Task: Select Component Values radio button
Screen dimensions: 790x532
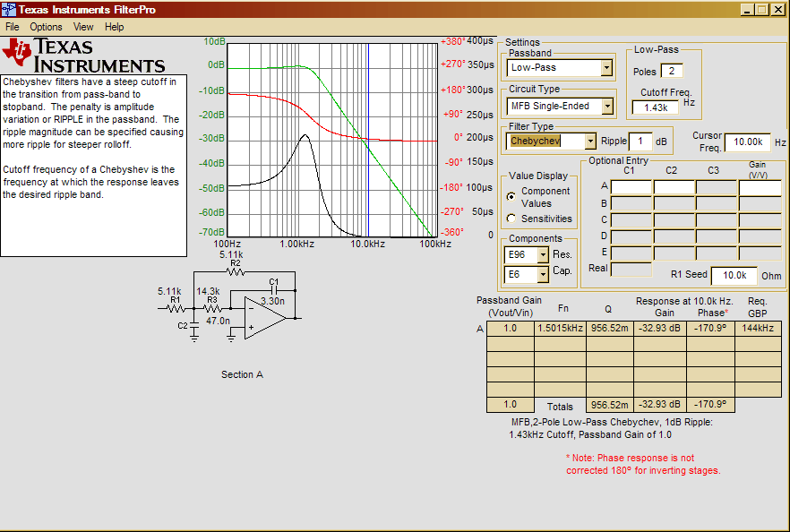Action: coord(511,196)
